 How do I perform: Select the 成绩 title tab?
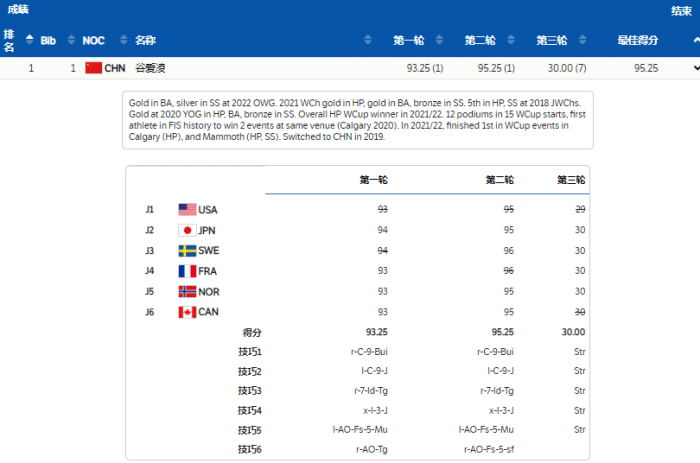point(18,10)
